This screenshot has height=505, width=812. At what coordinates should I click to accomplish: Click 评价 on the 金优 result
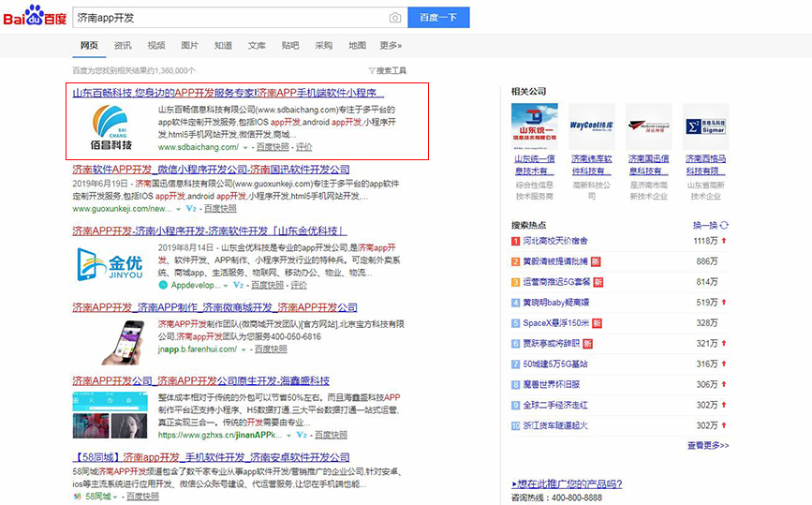(299, 285)
